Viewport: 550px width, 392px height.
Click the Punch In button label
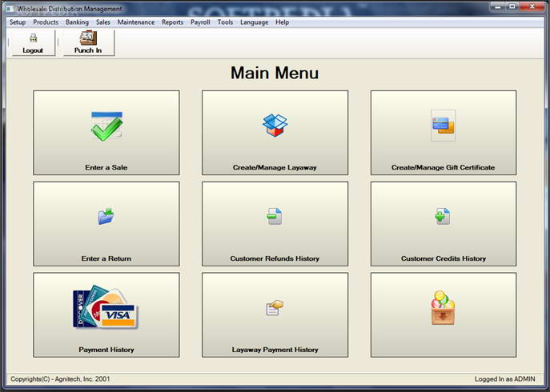[x=88, y=50]
